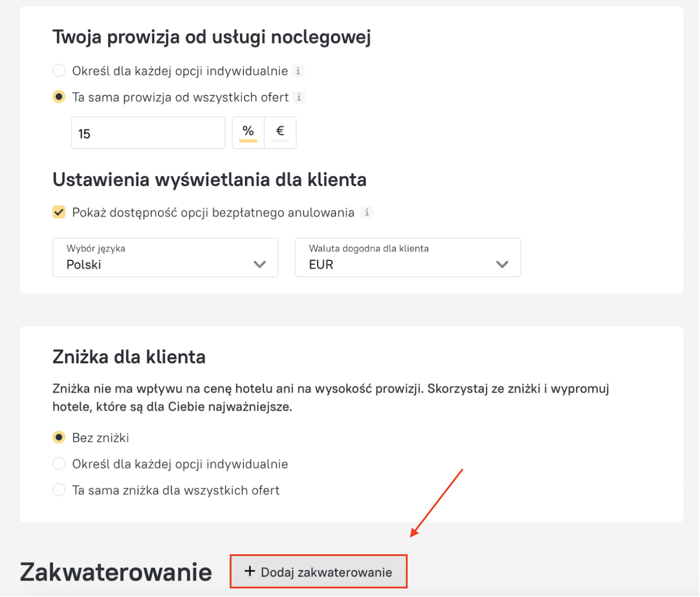Select 'Ta sama zniżka dla wszystkich ofert'

[x=59, y=490]
